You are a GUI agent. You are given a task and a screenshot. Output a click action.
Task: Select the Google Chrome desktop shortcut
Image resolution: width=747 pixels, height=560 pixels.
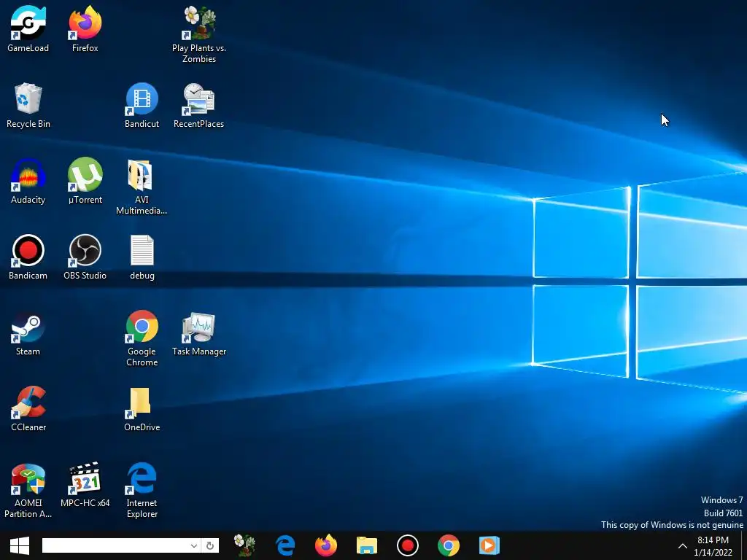click(142, 338)
